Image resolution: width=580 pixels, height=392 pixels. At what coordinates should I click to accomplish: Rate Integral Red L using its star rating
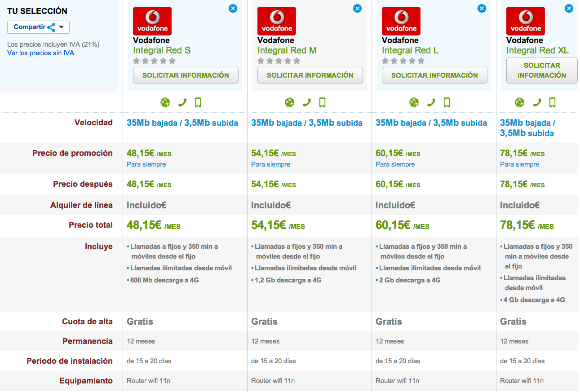[403, 61]
